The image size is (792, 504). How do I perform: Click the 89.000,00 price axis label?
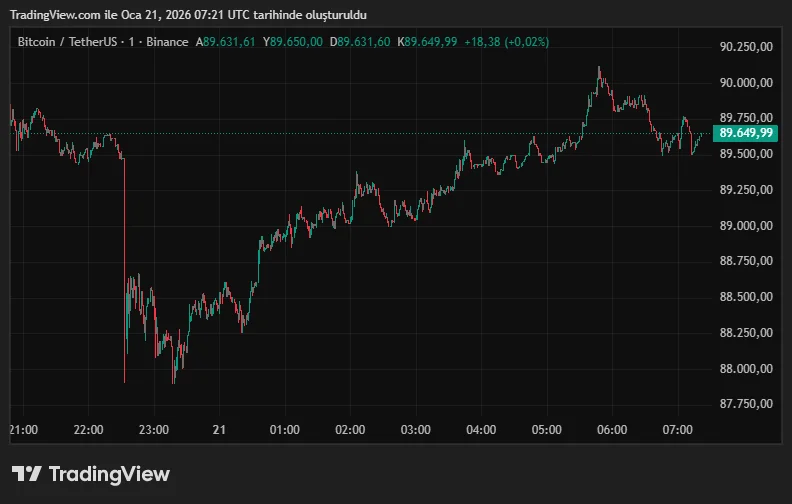coord(746,226)
